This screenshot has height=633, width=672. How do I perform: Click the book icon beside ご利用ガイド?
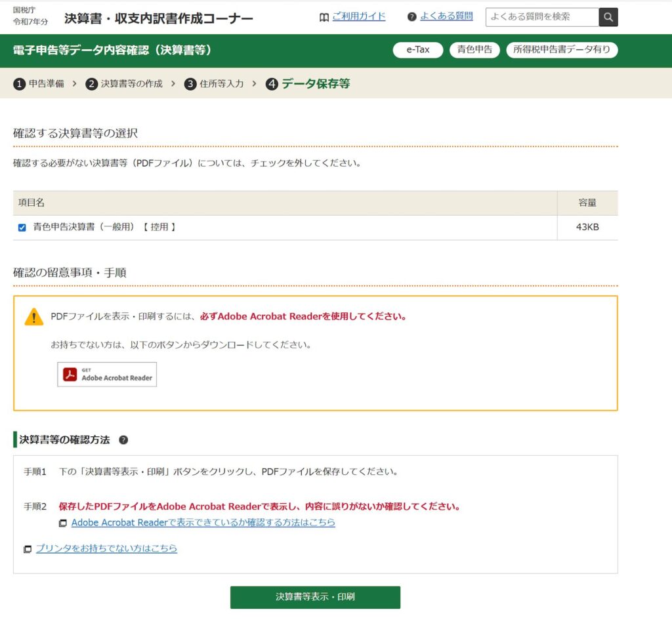324,17
